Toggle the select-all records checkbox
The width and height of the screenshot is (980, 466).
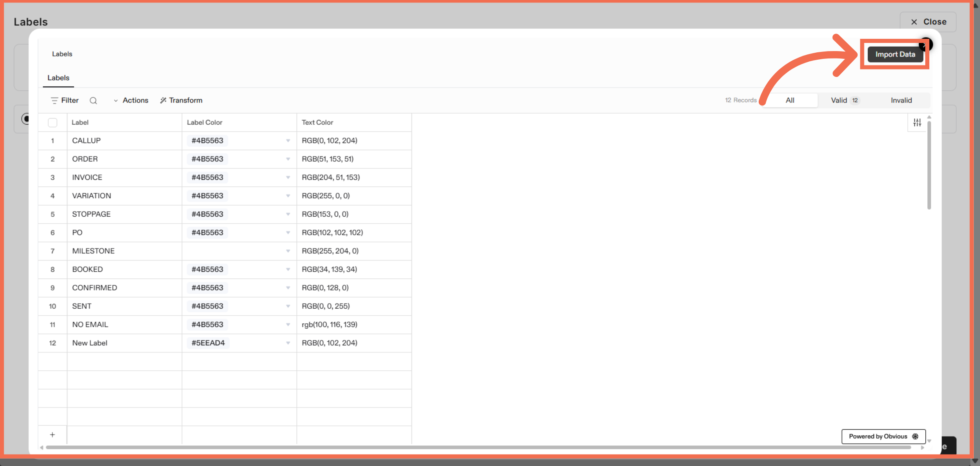[52, 122]
